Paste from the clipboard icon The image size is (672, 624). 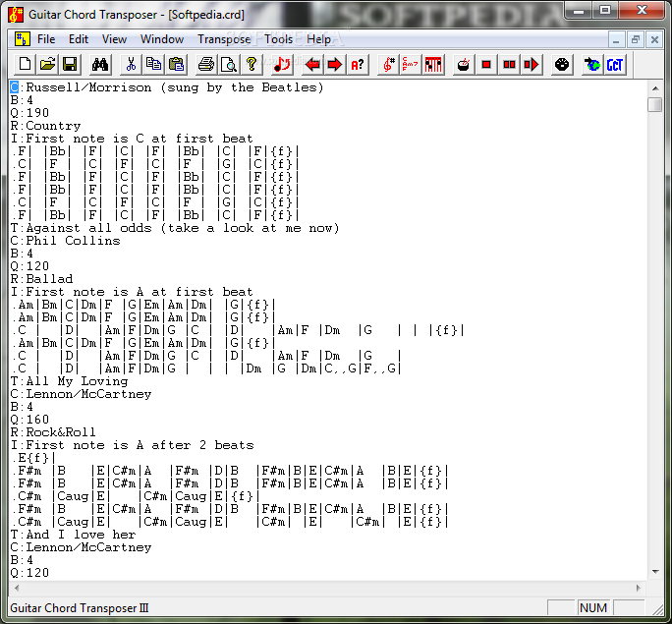coord(176,65)
